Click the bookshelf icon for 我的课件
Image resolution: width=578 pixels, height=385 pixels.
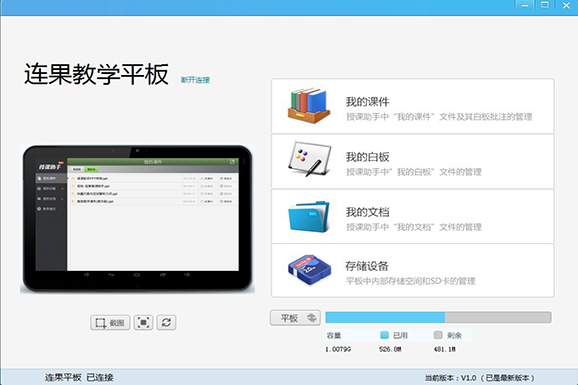(309, 105)
